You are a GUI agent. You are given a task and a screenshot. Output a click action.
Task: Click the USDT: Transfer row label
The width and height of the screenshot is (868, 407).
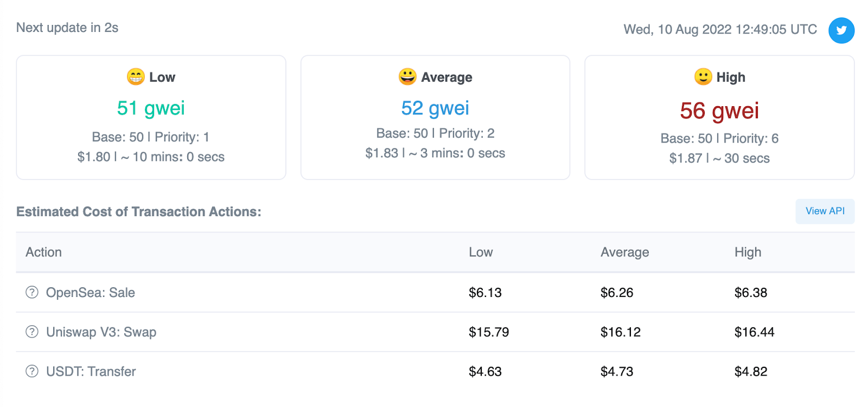91,372
